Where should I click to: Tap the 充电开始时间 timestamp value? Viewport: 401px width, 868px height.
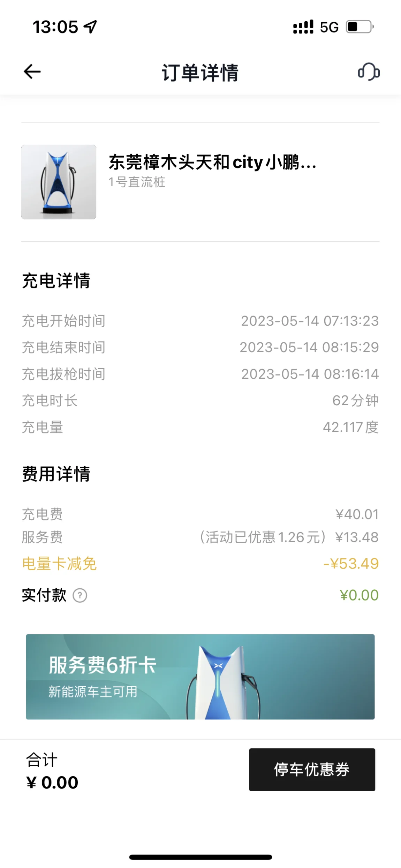coord(310,321)
